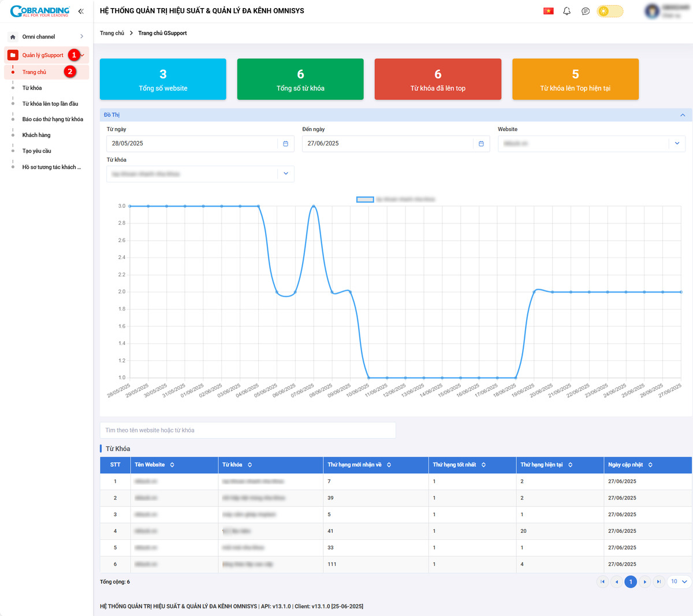Click the website or keyword search field
The width and height of the screenshot is (693, 616).
tap(248, 430)
